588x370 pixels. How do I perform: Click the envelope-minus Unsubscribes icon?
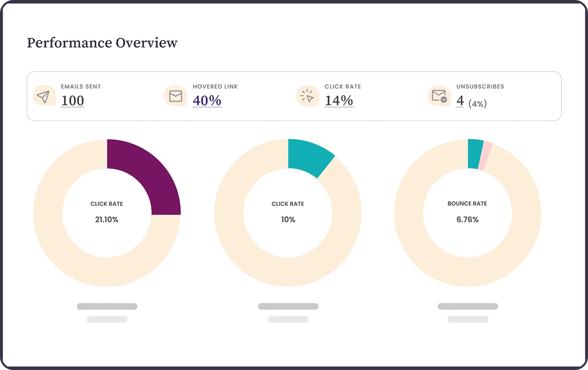point(439,96)
